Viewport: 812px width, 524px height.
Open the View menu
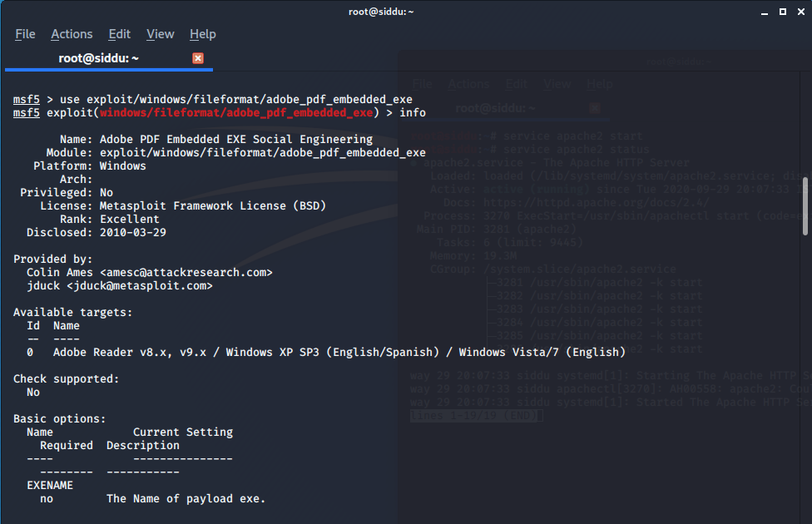pyautogui.click(x=160, y=34)
